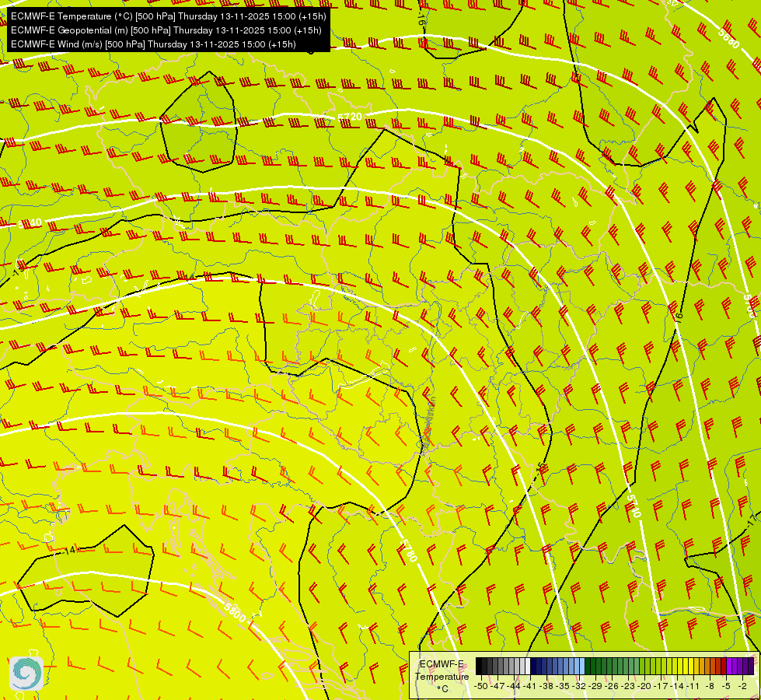Click the -20 label on the color scale
The image size is (761, 700).
click(x=644, y=686)
